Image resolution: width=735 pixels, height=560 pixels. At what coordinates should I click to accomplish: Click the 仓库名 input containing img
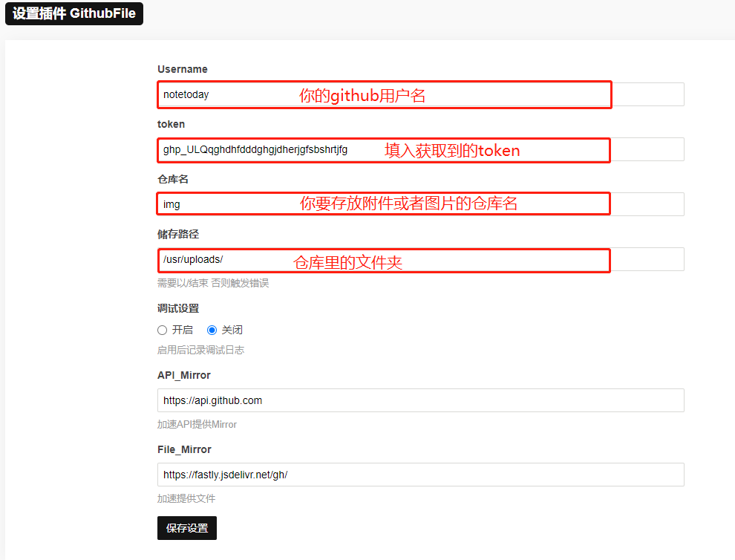(420, 204)
